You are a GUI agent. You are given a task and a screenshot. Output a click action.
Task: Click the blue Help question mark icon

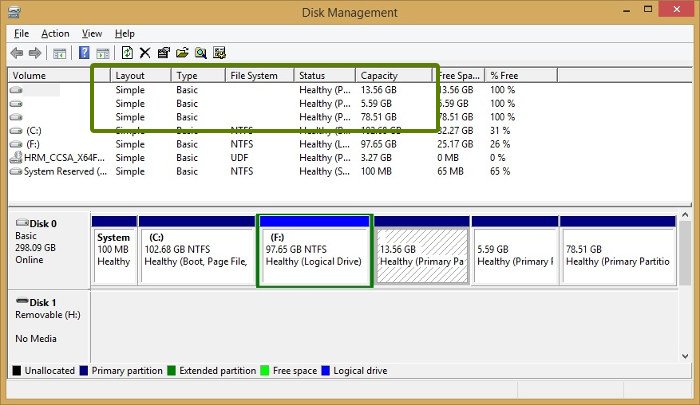point(84,53)
